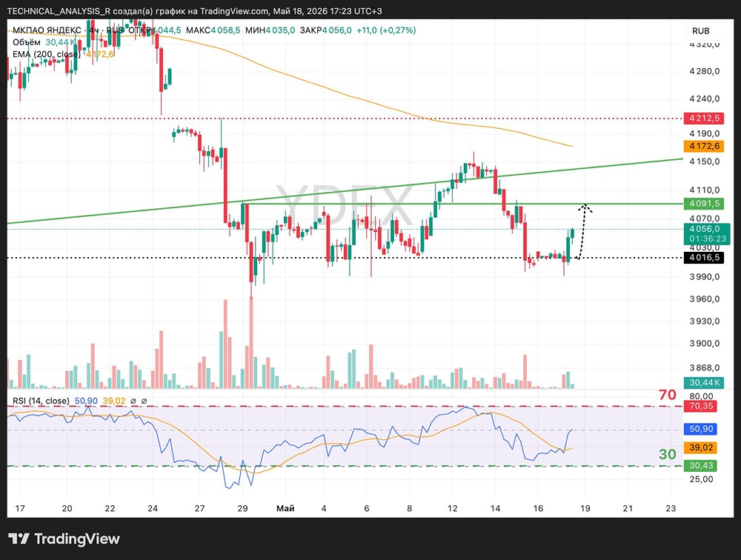Click the 29 date on the time axis
The height and width of the screenshot is (560, 741).
(x=242, y=508)
